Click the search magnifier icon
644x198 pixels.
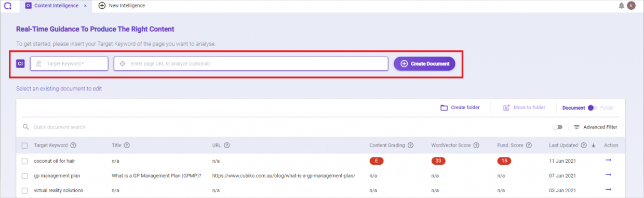25,127
